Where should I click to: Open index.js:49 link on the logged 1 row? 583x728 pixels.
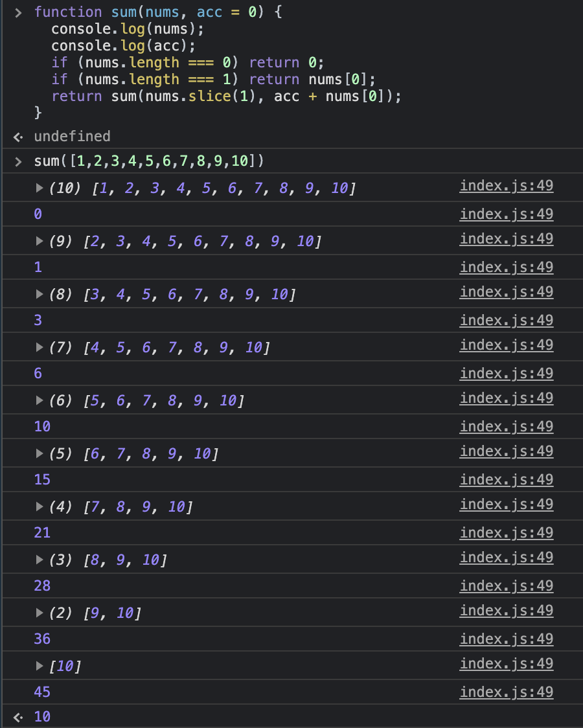507,267
